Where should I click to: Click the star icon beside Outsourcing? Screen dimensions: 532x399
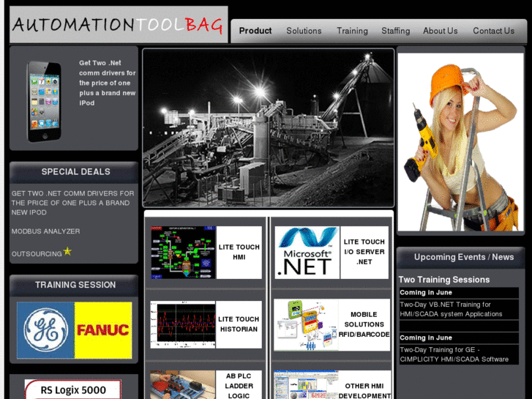click(67, 251)
